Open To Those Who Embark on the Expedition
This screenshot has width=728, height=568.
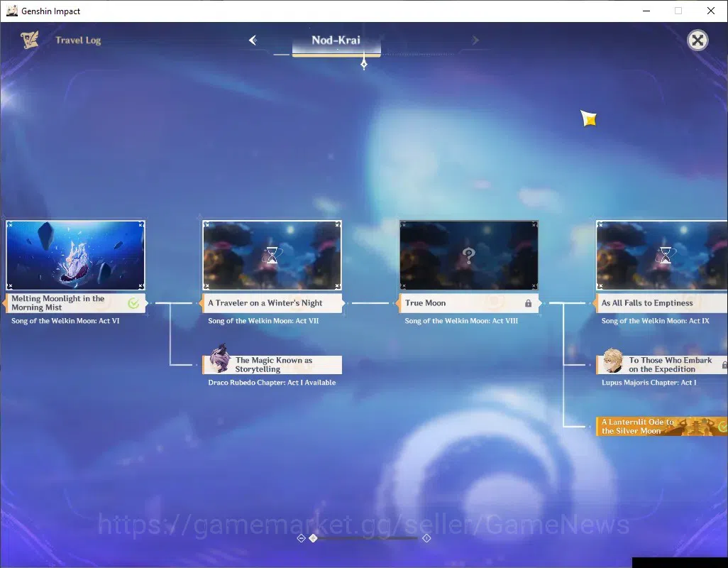pyautogui.click(x=662, y=364)
